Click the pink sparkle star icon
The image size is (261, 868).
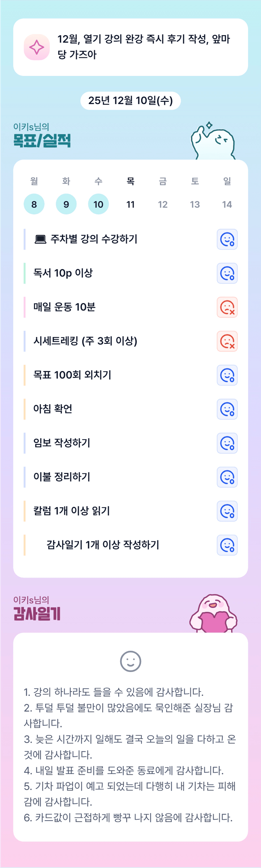click(37, 47)
